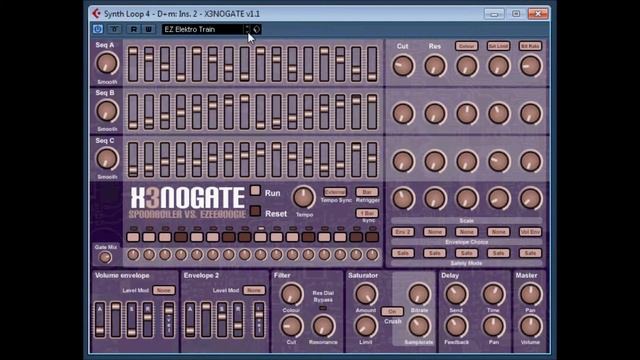Click Envelope 2 Release slider
The width and height of the screenshot is (640, 360).
pyautogui.click(x=238, y=320)
